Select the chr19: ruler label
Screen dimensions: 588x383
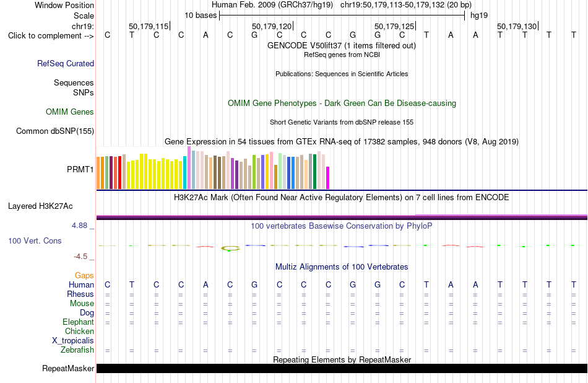point(83,26)
